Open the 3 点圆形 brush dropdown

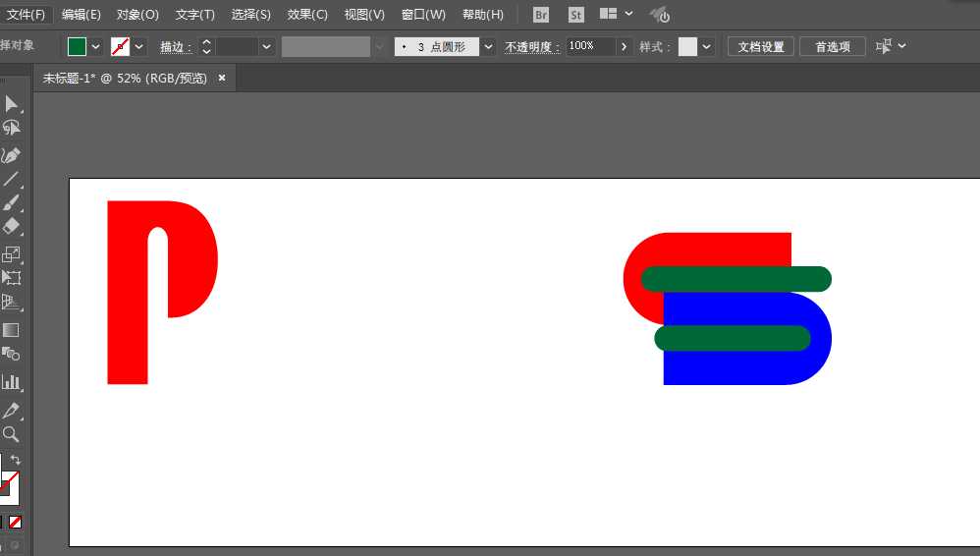point(488,46)
